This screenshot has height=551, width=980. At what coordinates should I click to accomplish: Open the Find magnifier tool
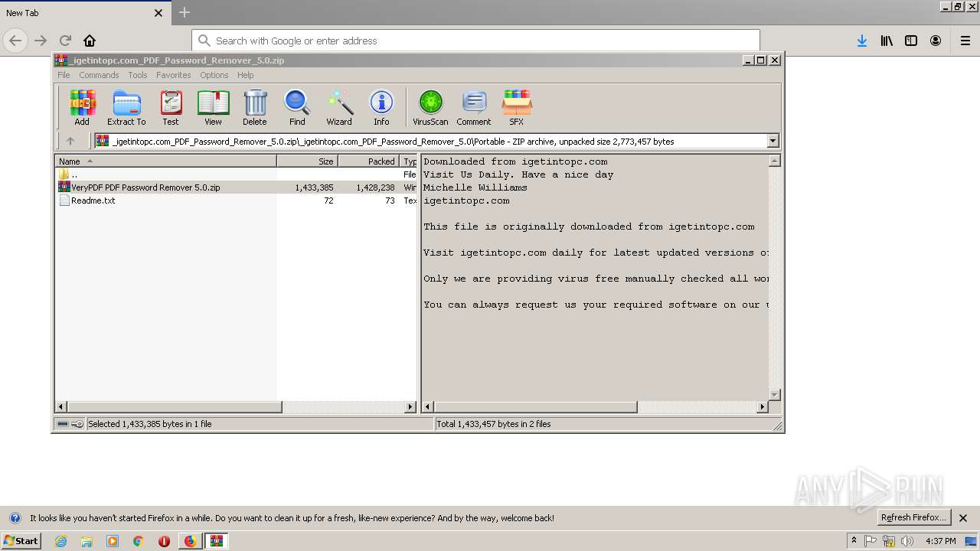297,107
